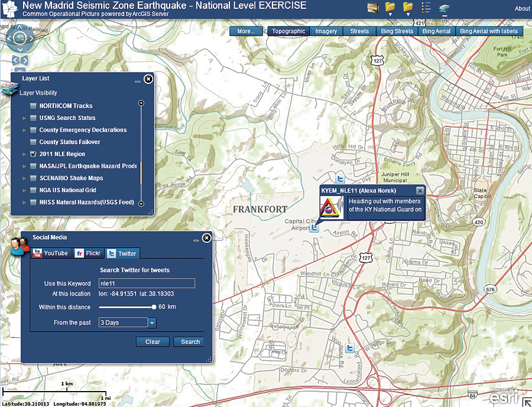Click the KYEM tweet avatar image
The image size is (532, 407).
pyautogui.click(x=332, y=207)
